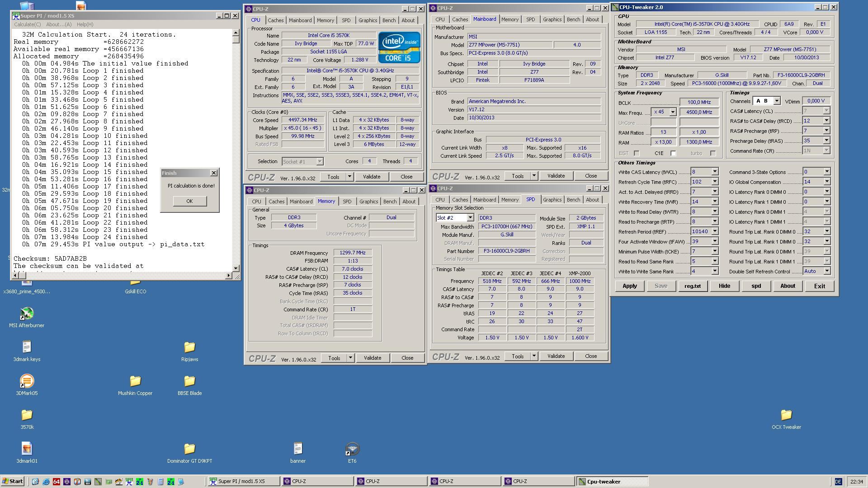Screen dimensions: 868x488
Task: Open the Refresh Cycle Time (tRFC) dropdown
Action: click(715, 182)
